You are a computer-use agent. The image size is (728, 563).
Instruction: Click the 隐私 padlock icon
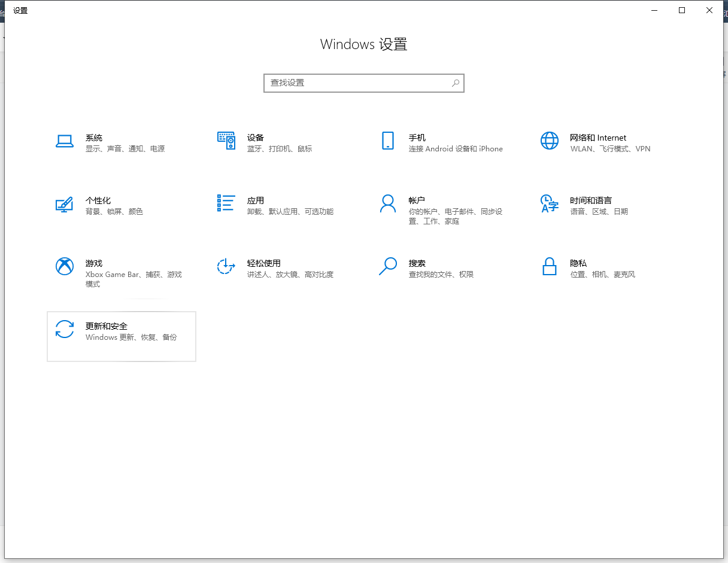pyautogui.click(x=550, y=266)
